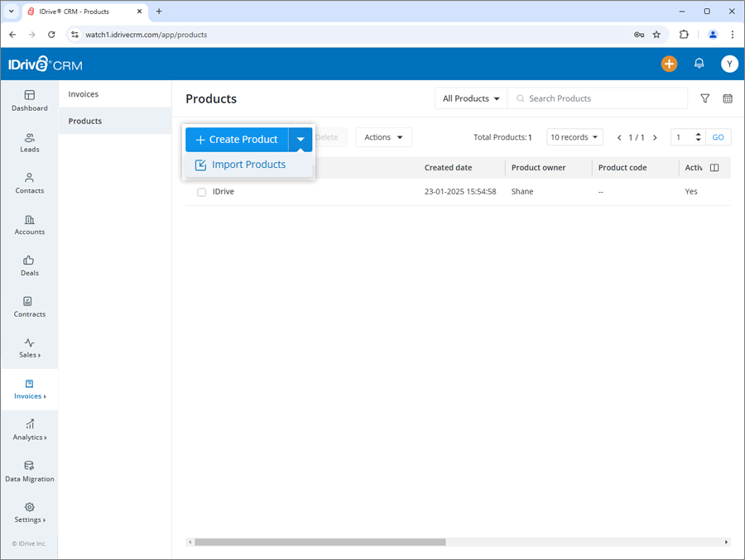Open the filter panel with the funnel icon
This screenshot has height=560, width=745.
coord(704,98)
